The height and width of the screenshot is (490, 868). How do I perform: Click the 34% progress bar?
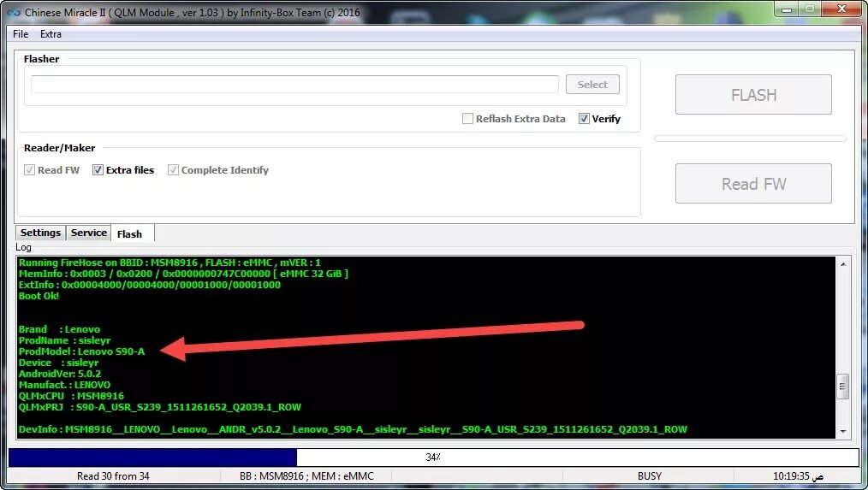(433, 458)
